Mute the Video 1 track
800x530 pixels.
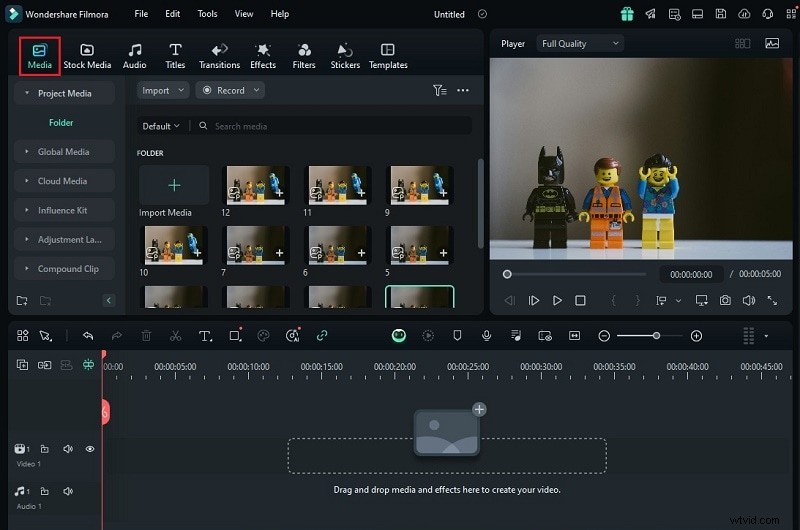(68, 449)
